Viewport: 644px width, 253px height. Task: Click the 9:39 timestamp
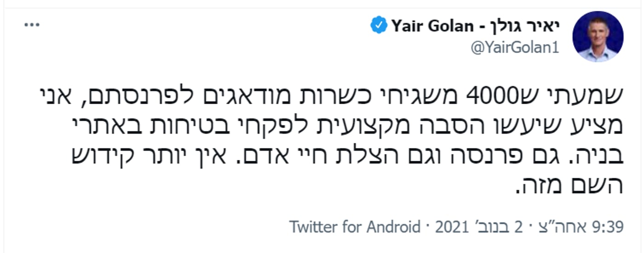(608, 227)
